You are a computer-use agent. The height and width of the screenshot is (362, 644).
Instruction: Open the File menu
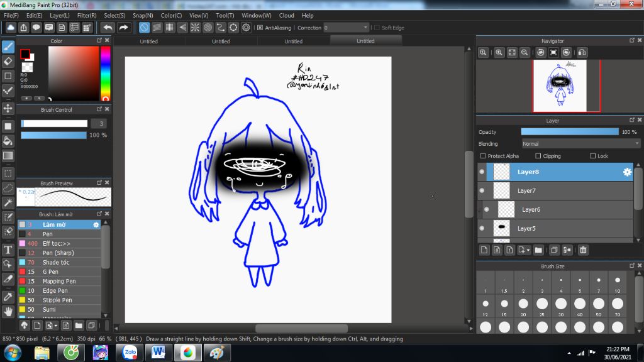click(x=11, y=16)
